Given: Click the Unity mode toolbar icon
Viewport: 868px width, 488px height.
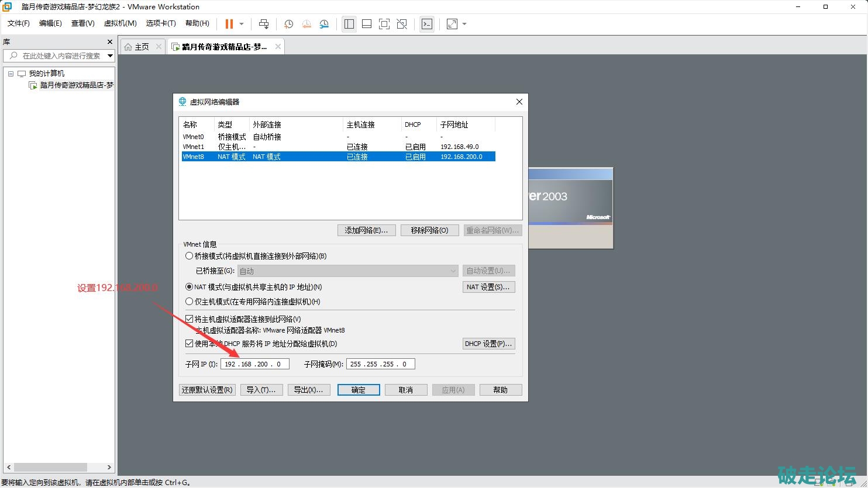Looking at the screenshot, I should tap(402, 24).
